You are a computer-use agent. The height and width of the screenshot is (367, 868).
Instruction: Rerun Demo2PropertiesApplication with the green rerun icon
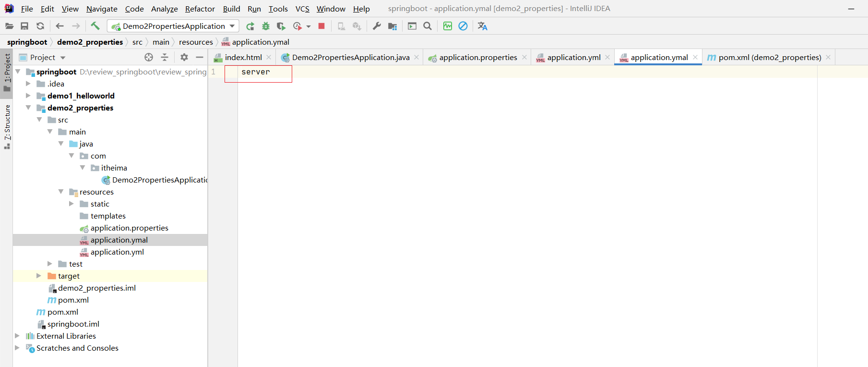(x=250, y=26)
